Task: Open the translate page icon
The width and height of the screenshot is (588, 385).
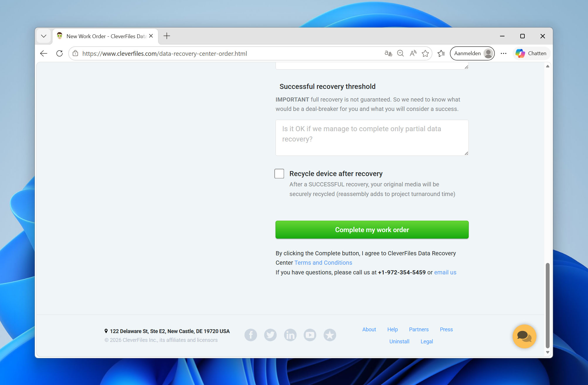Action: pos(388,53)
